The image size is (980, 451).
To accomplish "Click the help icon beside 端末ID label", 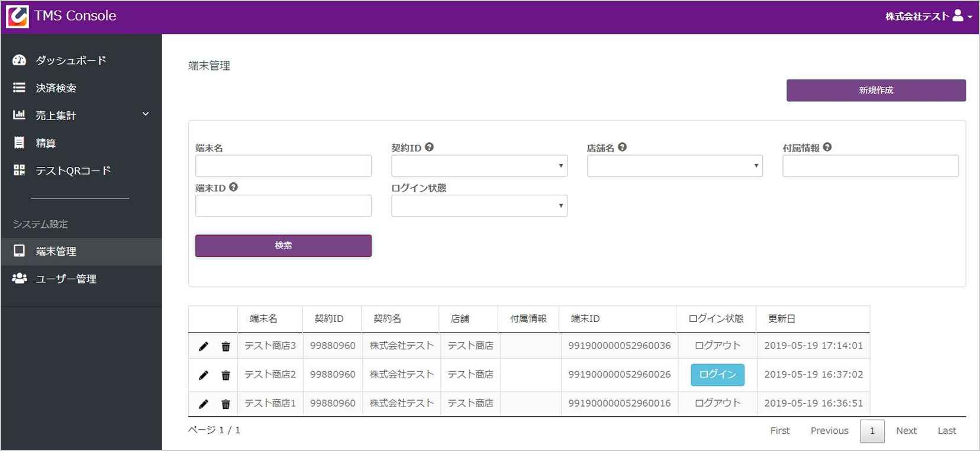I will tap(234, 187).
